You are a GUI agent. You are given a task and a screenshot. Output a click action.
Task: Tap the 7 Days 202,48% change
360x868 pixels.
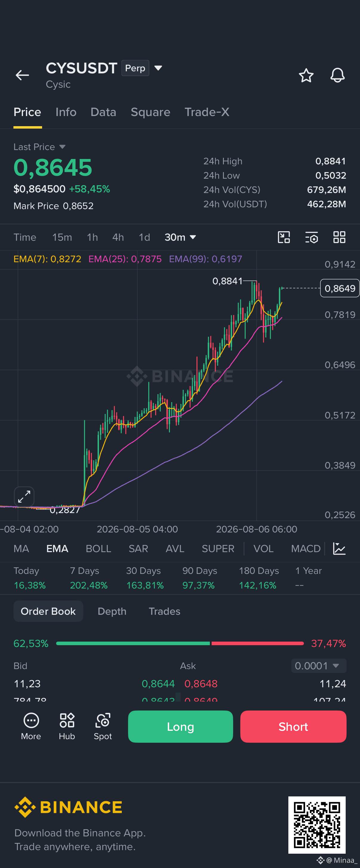(x=89, y=578)
